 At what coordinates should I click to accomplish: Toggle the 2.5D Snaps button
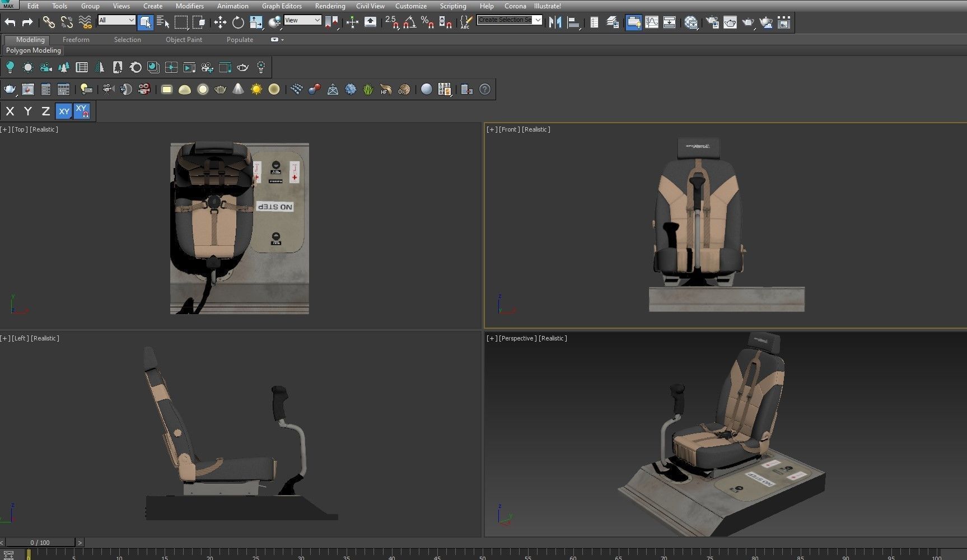click(391, 22)
